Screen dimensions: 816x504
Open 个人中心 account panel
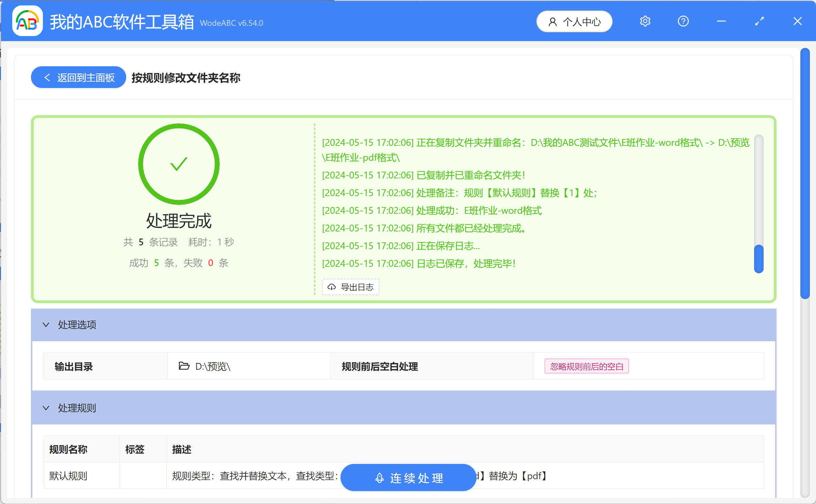[574, 21]
